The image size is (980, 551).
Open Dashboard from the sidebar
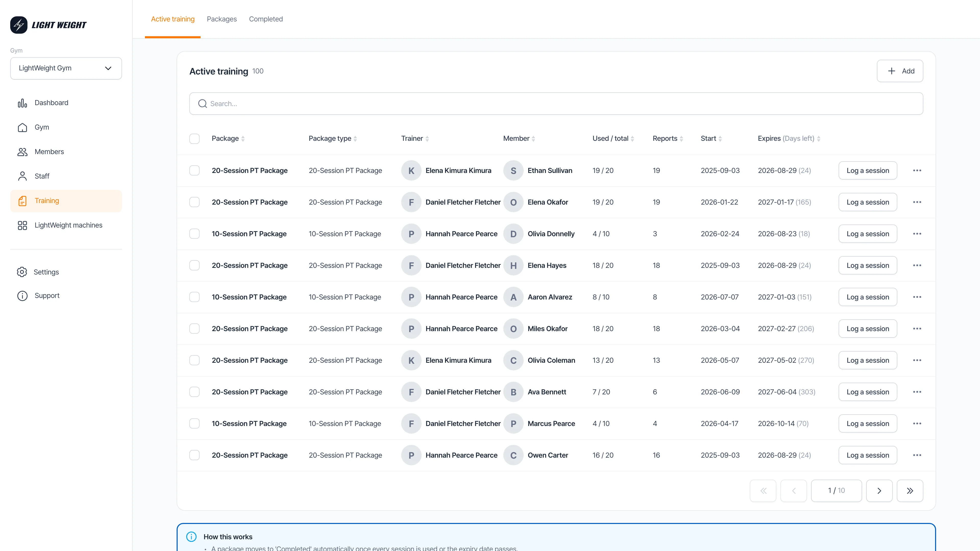(66, 103)
